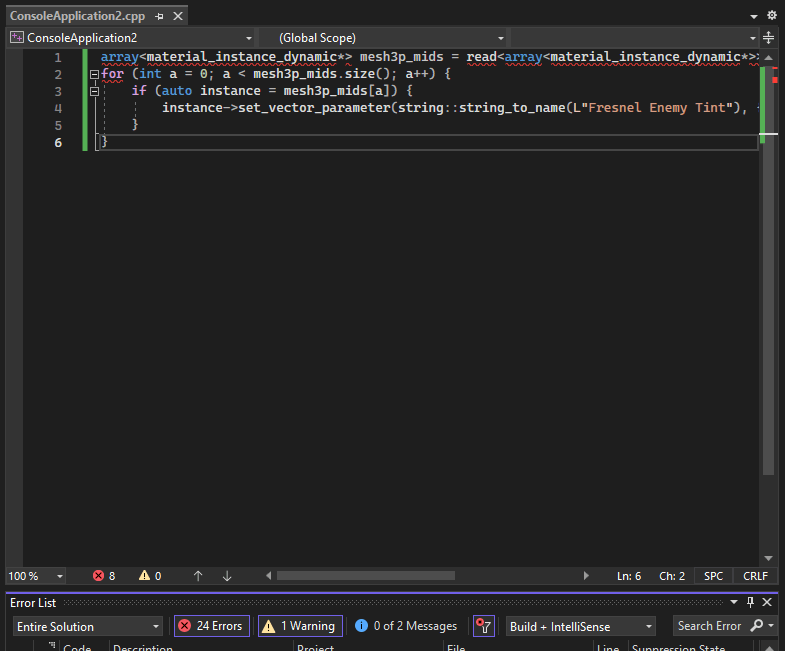This screenshot has height=651, width=785.
Task: Click the CRLF line ending indicator
Action: pos(755,576)
